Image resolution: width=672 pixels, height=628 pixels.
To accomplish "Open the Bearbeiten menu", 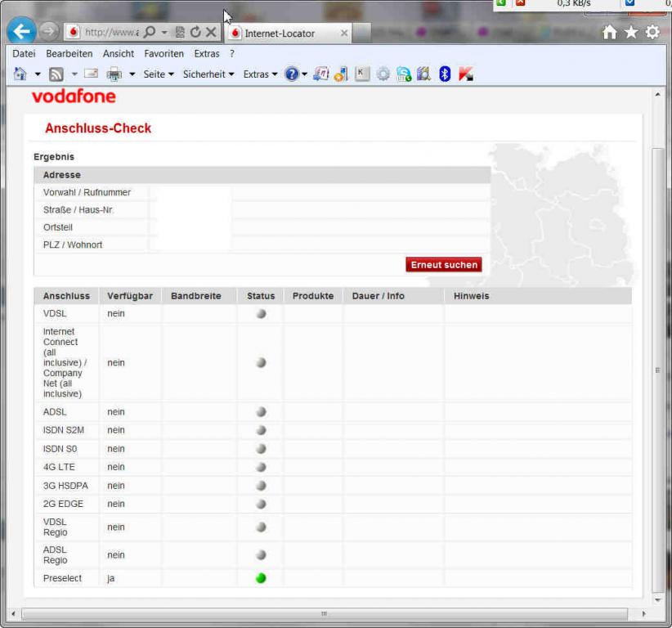I will (69, 54).
